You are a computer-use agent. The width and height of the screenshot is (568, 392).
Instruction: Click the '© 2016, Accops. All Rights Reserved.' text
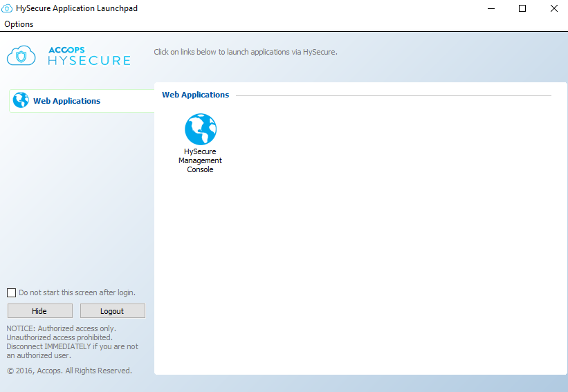tap(69, 371)
